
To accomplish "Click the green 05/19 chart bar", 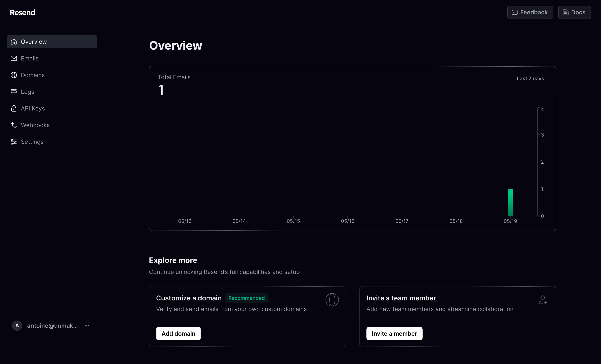I will point(510,202).
